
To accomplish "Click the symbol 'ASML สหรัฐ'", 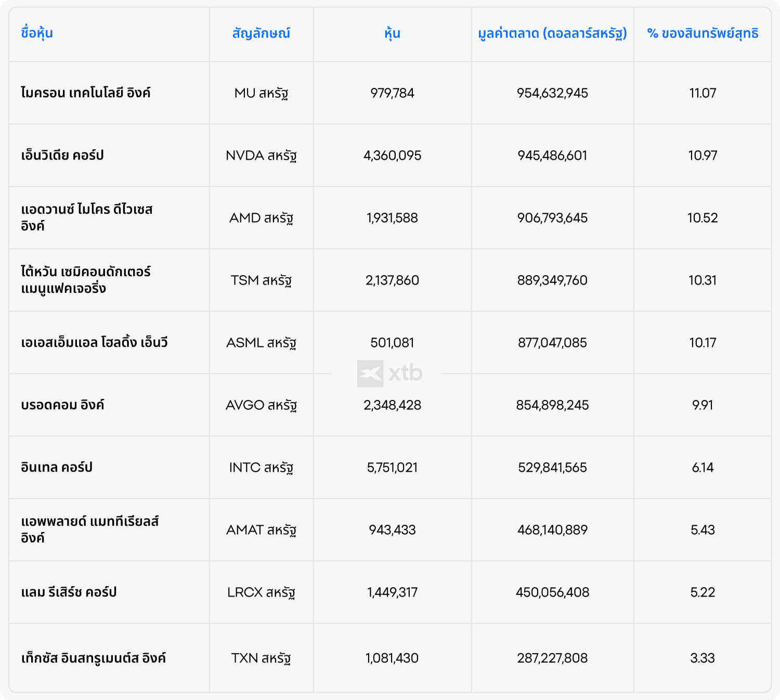I will 261,343.
